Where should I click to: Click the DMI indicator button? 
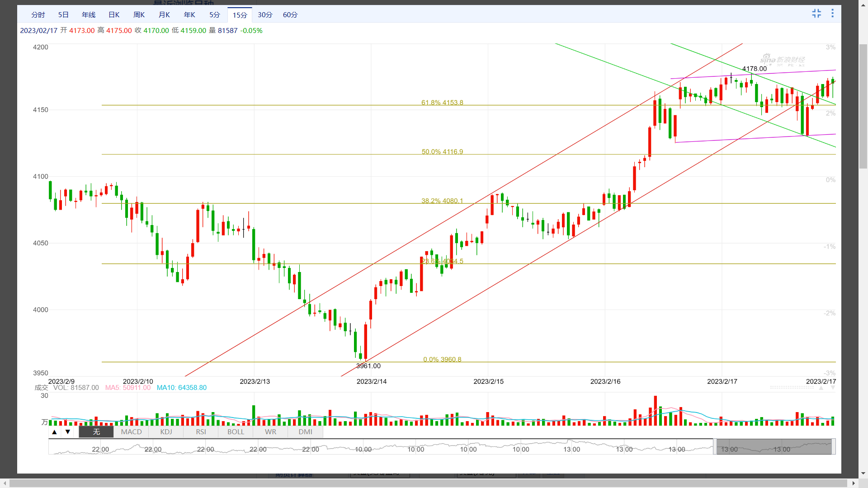click(x=305, y=432)
